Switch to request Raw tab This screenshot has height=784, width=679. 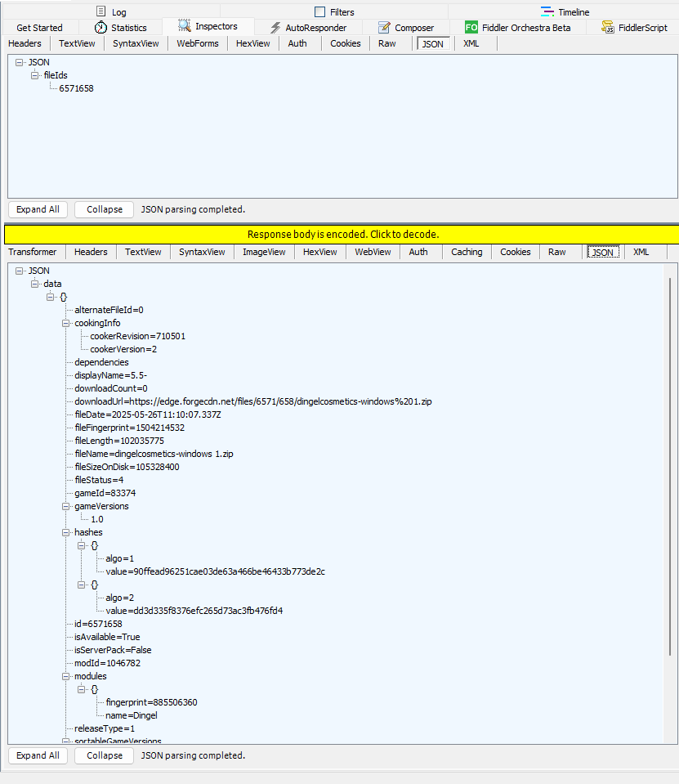click(386, 43)
